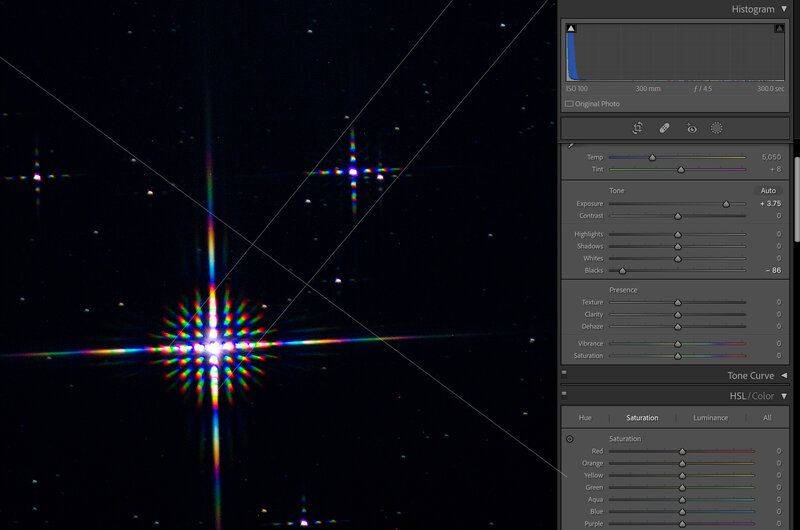Click the Exposure slider handle

pos(727,204)
